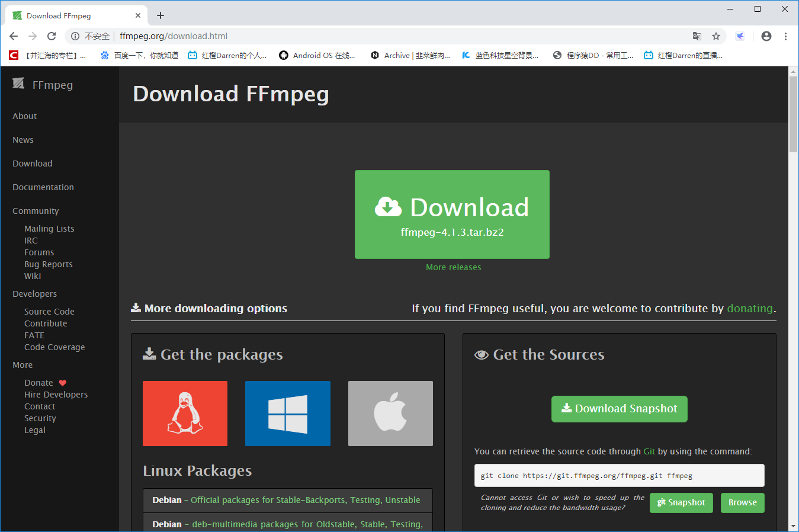Open the Wiki link

pyautogui.click(x=33, y=276)
